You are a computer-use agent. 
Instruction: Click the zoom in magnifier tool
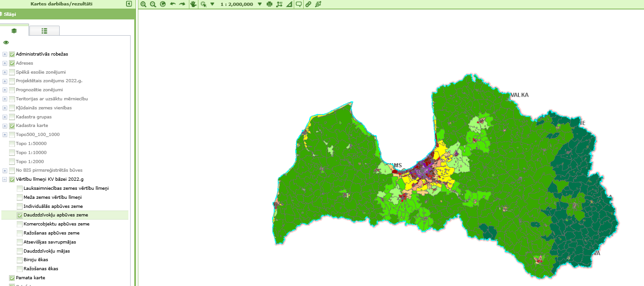[143, 4]
